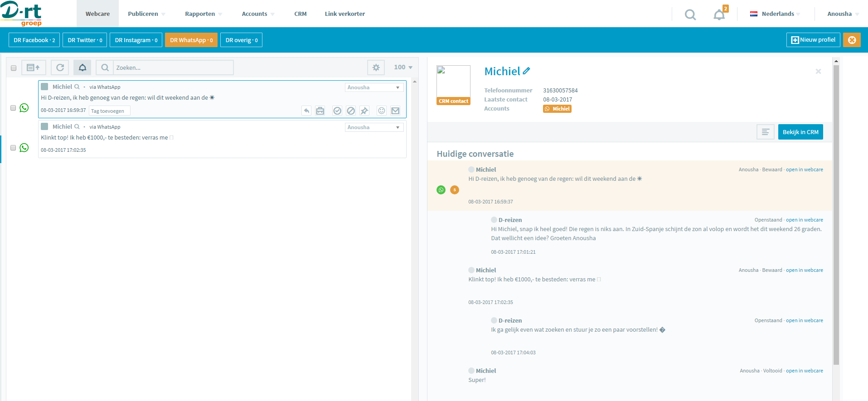Click WhatsApp icon of 17:02:35 message
The height and width of the screenshot is (401, 868).
(24, 148)
